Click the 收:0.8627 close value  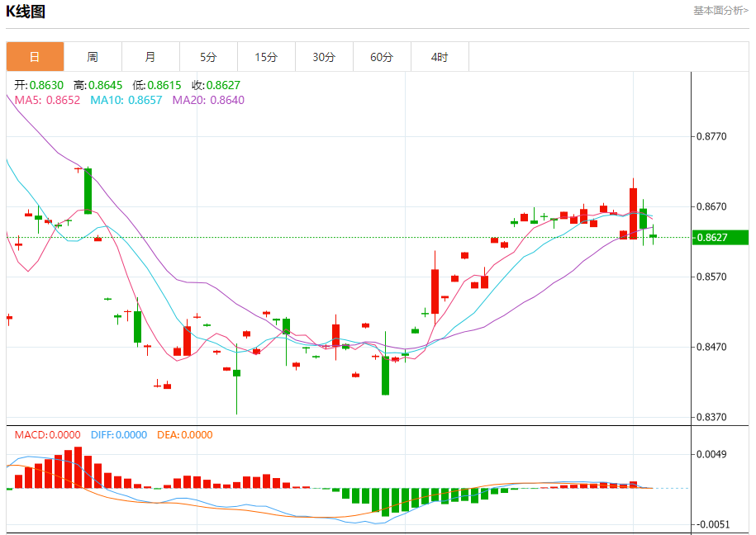[x=216, y=85]
